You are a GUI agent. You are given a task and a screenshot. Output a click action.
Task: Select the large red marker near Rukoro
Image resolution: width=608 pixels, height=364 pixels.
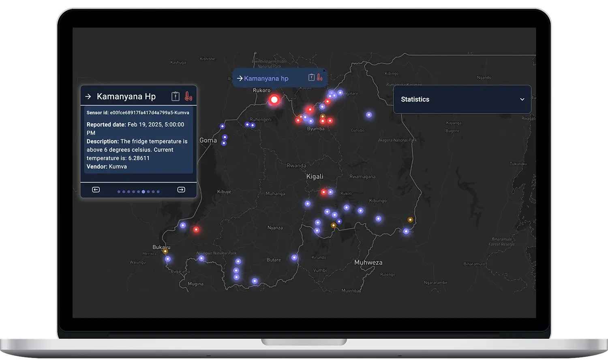tap(274, 100)
